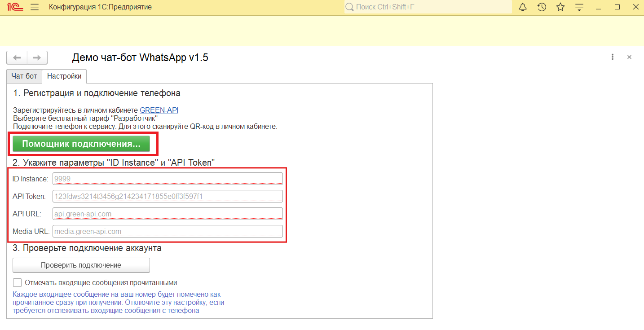
Task: Select the API Token input field
Action: coord(167,196)
